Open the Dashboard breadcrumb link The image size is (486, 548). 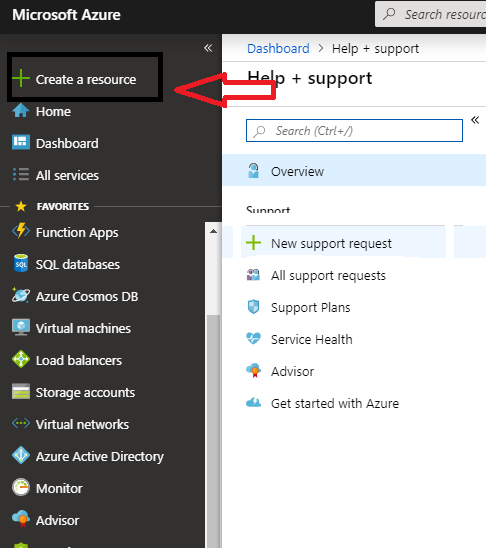278,49
